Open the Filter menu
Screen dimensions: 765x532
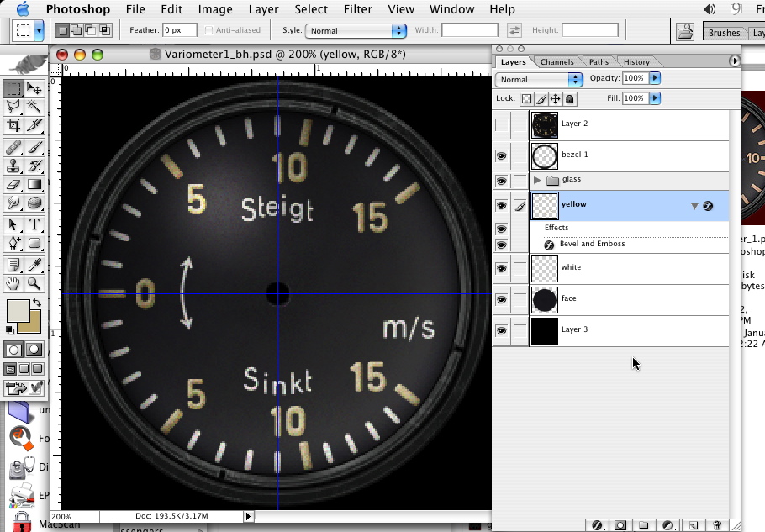coord(357,9)
